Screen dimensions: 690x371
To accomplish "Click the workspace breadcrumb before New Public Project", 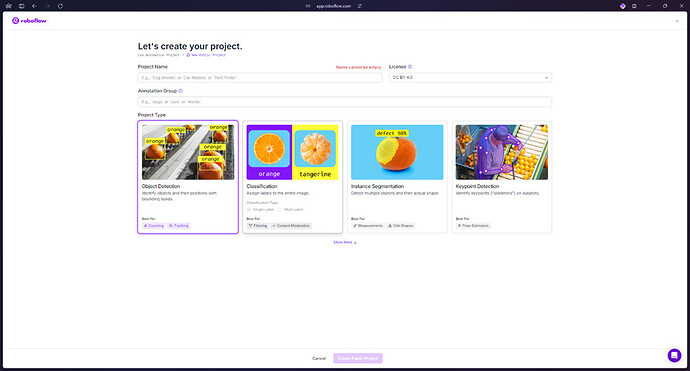I will pos(158,55).
